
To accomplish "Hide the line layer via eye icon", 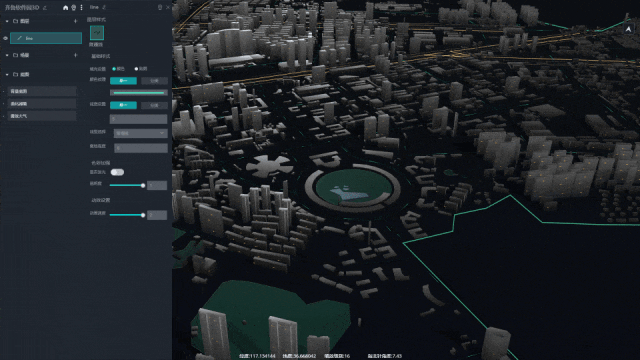I will (x=5, y=38).
